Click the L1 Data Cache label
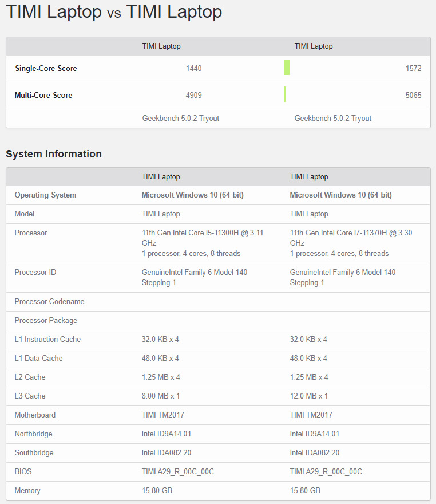 click(38, 359)
